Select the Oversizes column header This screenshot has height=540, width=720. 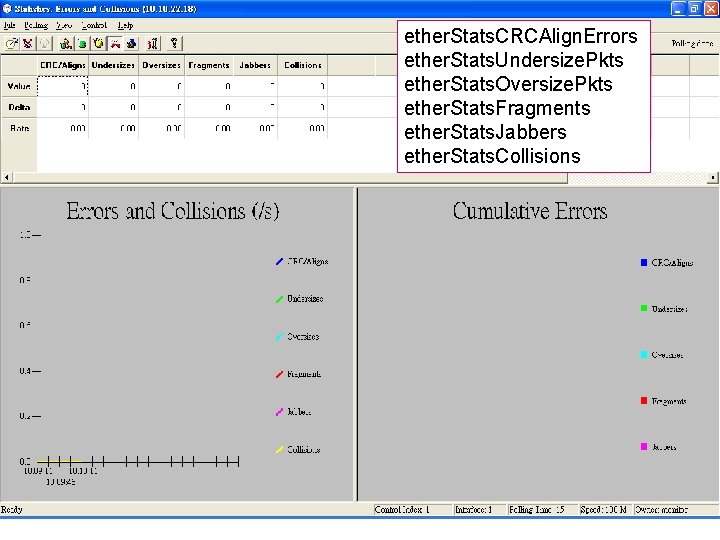point(161,65)
